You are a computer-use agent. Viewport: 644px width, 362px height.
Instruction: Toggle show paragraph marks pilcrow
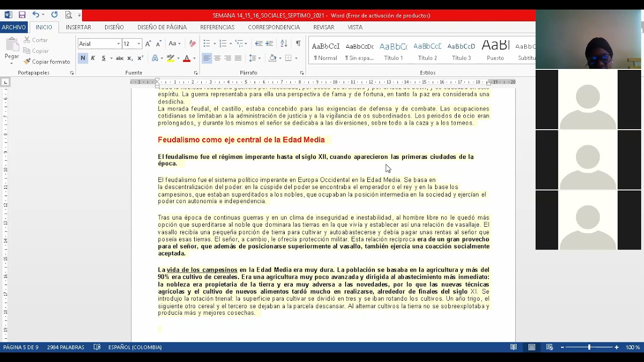click(x=298, y=44)
